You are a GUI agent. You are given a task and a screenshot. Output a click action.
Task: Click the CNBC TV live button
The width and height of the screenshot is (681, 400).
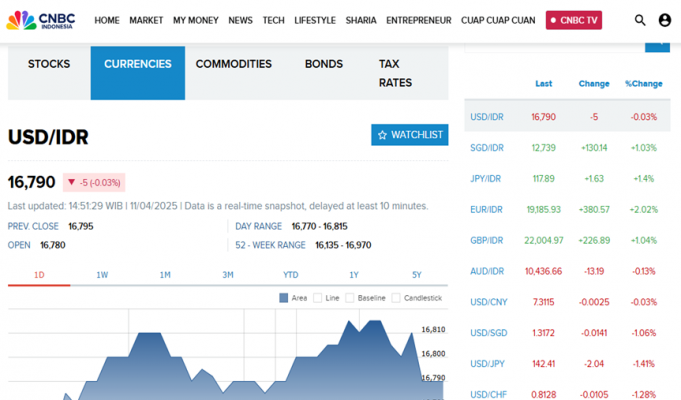pyautogui.click(x=574, y=20)
